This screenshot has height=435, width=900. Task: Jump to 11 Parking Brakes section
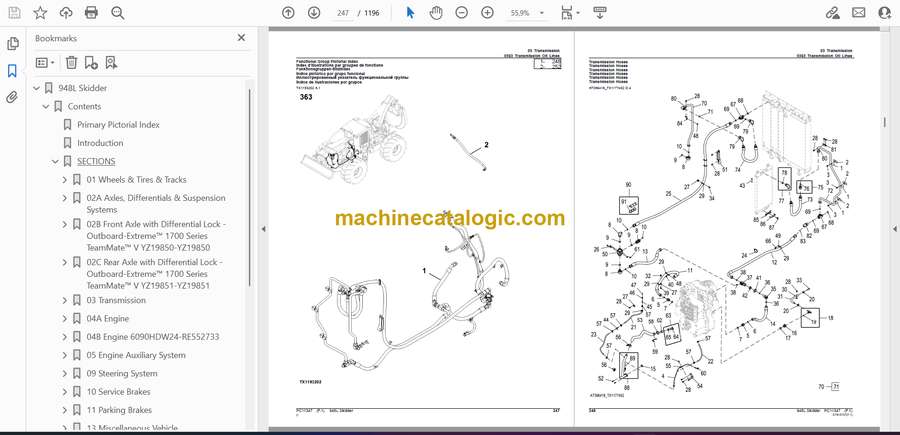119,410
